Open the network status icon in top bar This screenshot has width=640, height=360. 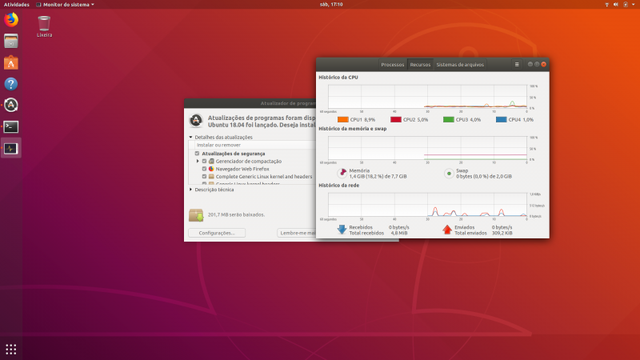pos(607,4)
